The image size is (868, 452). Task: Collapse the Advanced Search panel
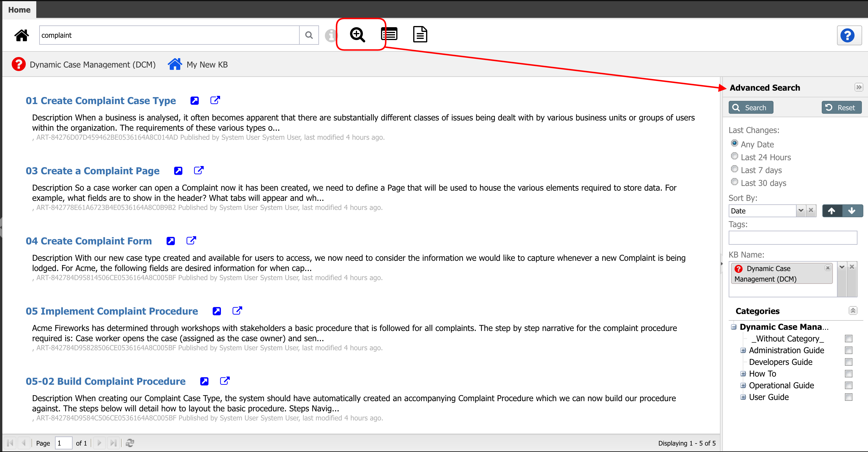[859, 87]
